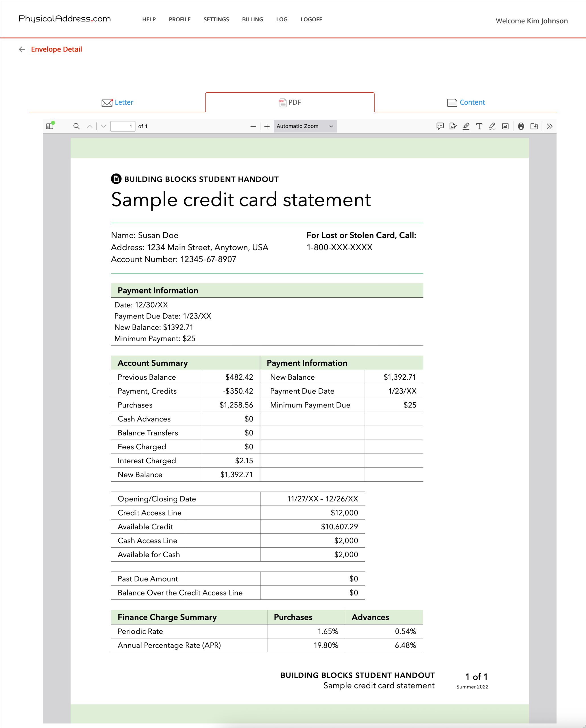
Task: Zoom out with the minus button
Action: [253, 126]
